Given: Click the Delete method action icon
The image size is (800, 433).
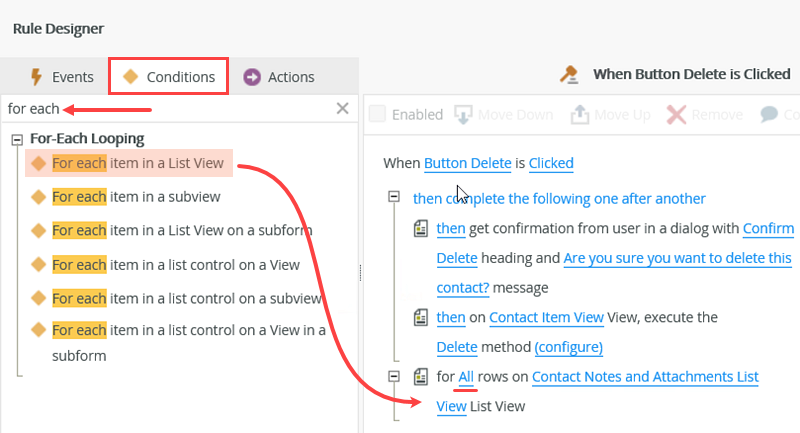Looking at the screenshot, I should [x=422, y=318].
